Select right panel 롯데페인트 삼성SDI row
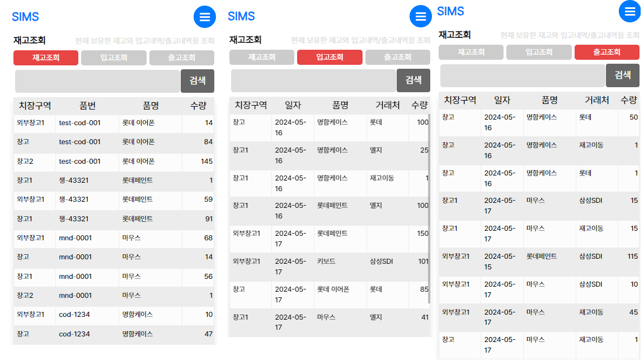This screenshot has height=361, width=644. 539,262
